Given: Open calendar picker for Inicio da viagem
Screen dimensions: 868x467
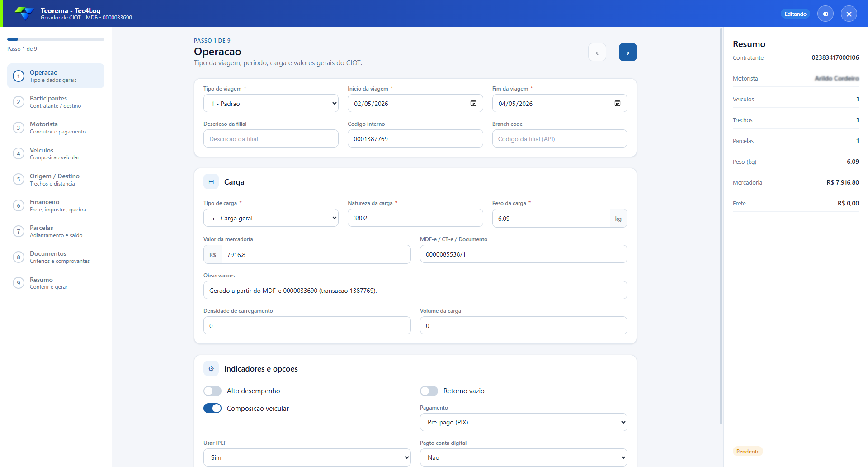Looking at the screenshot, I should click(473, 104).
